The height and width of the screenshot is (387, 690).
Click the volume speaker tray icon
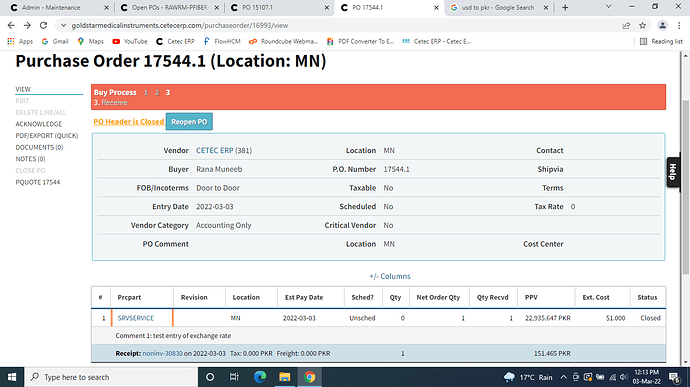coord(624,377)
